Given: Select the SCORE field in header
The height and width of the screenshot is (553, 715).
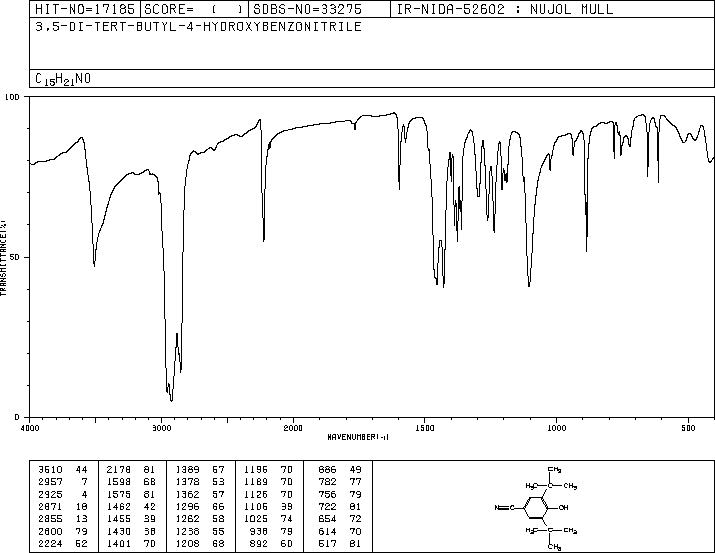Looking at the screenshot, I should click(x=194, y=9).
